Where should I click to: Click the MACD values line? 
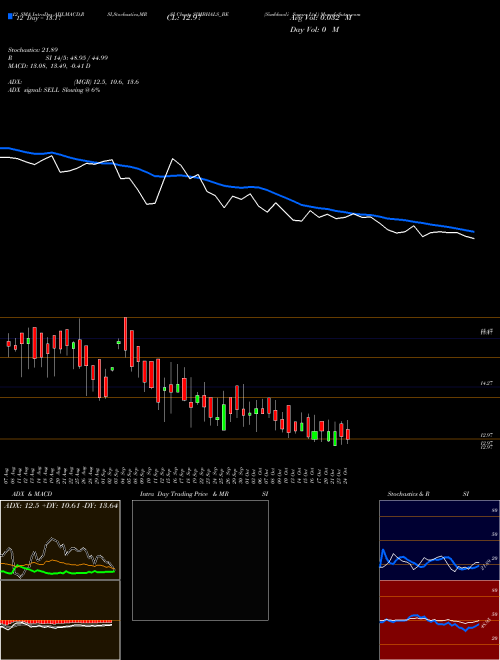click(49, 66)
